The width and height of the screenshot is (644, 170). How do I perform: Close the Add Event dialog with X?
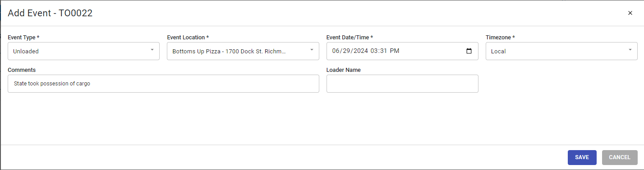pyautogui.click(x=630, y=13)
